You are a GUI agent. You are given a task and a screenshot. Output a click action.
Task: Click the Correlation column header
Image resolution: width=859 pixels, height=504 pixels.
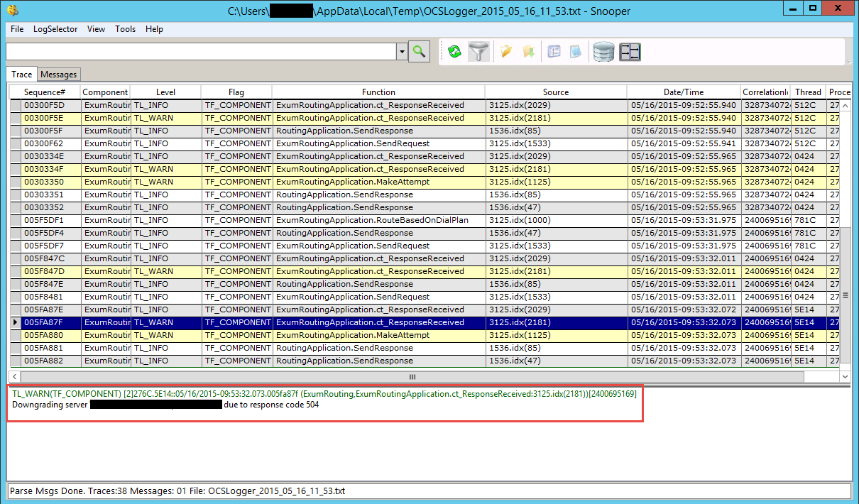point(765,92)
